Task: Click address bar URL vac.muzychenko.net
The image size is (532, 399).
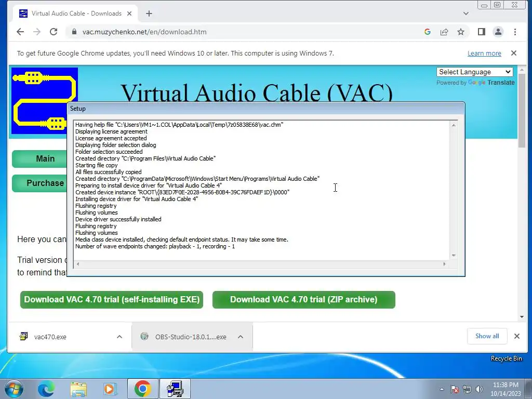Action: [x=144, y=32]
